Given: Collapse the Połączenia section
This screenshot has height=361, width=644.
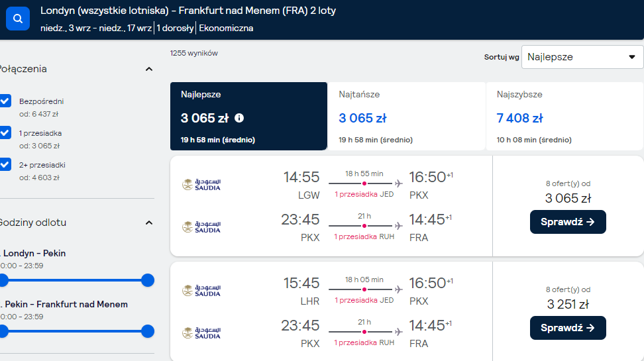Looking at the screenshot, I should tap(149, 69).
